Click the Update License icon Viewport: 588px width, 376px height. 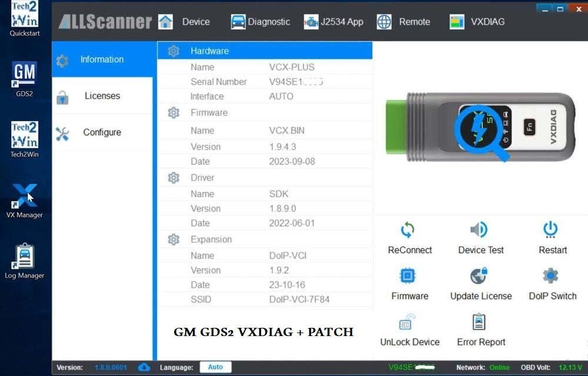click(x=480, y=286)
